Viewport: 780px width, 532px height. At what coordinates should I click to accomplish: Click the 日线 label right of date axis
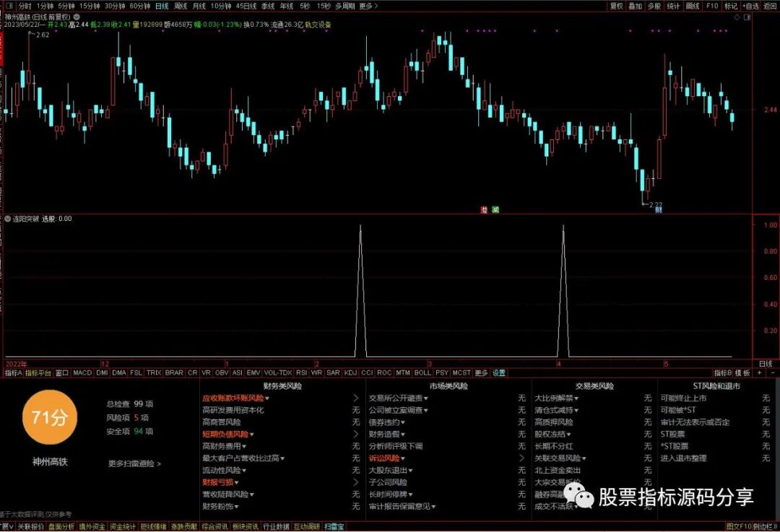pos(766,364)
